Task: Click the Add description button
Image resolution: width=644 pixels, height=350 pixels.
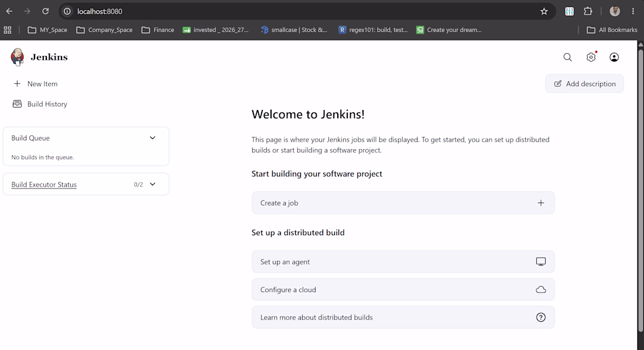Action: point(584,84)
